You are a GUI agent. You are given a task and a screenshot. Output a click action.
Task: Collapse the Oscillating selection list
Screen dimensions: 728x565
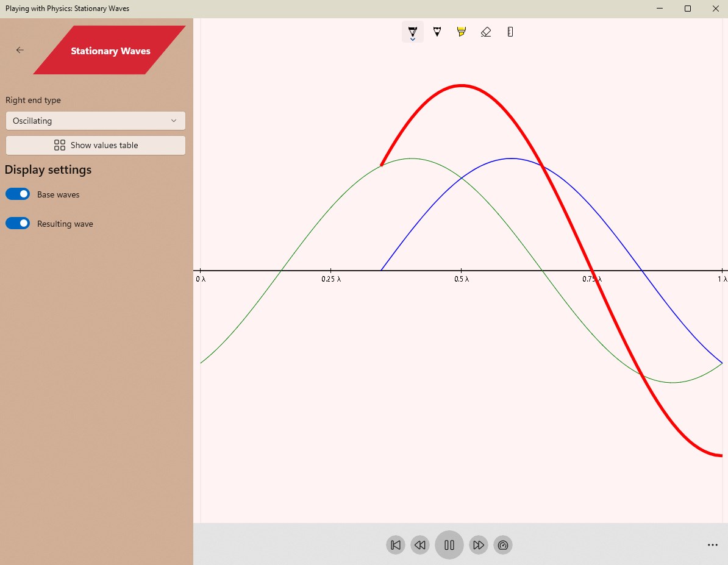pyautogui.click(x=174, y=121)
